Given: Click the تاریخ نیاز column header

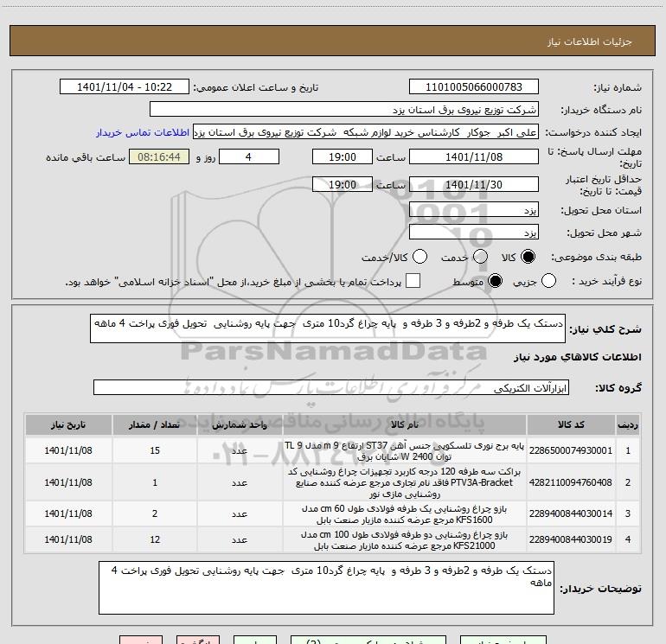Looking at the screenshot, I should click(x=68, y=425).
